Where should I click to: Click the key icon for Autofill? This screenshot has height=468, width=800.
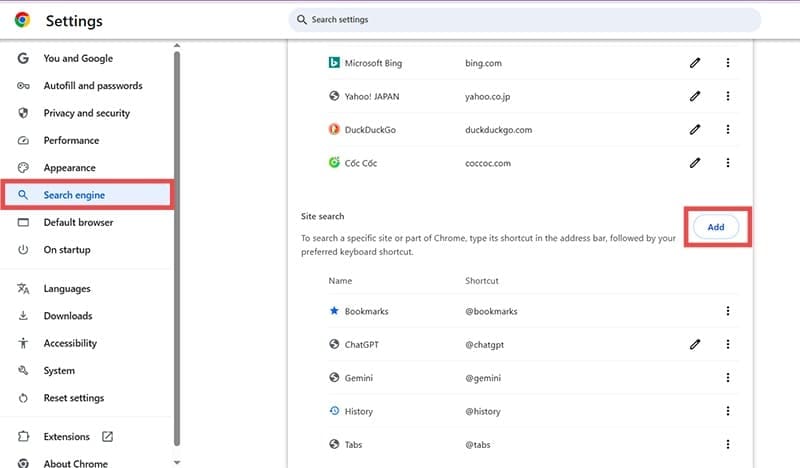[x=23, y=86]
